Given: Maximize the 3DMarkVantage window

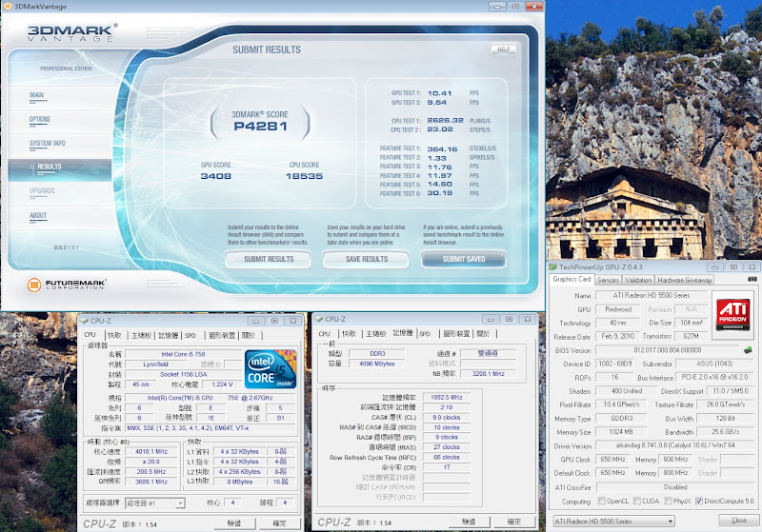Looking at the screenshot, I should coord(515,7).
